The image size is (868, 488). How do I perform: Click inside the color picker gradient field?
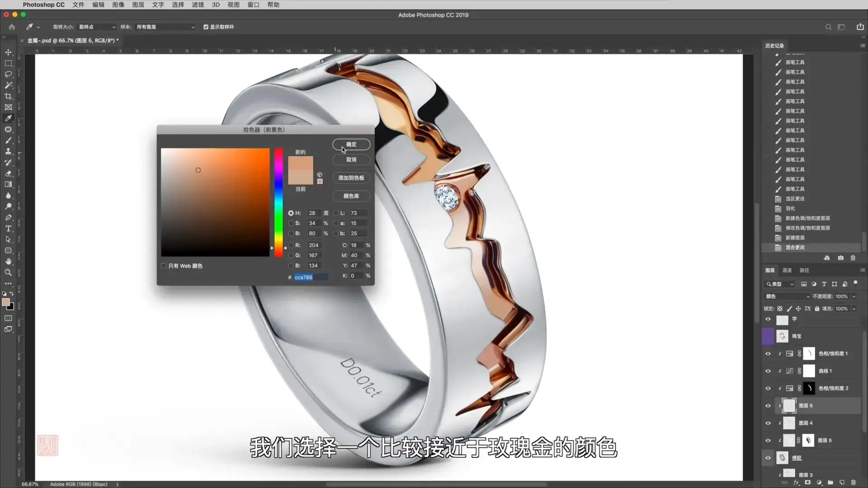point(215,202)
